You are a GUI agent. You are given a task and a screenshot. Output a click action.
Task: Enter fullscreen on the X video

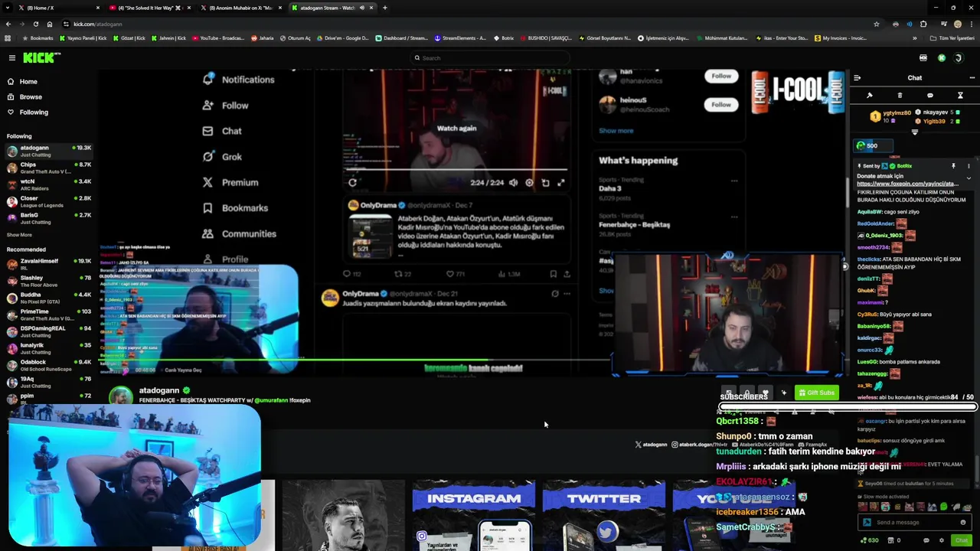(x=561, y=182)
